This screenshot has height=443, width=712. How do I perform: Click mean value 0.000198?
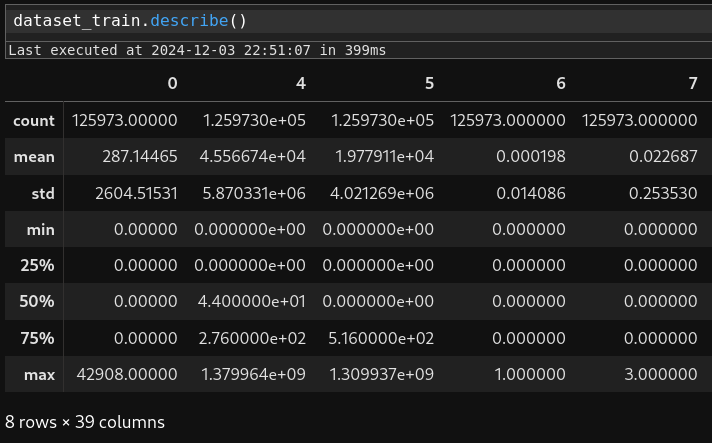pyautogui.click(x=531, y=157)
